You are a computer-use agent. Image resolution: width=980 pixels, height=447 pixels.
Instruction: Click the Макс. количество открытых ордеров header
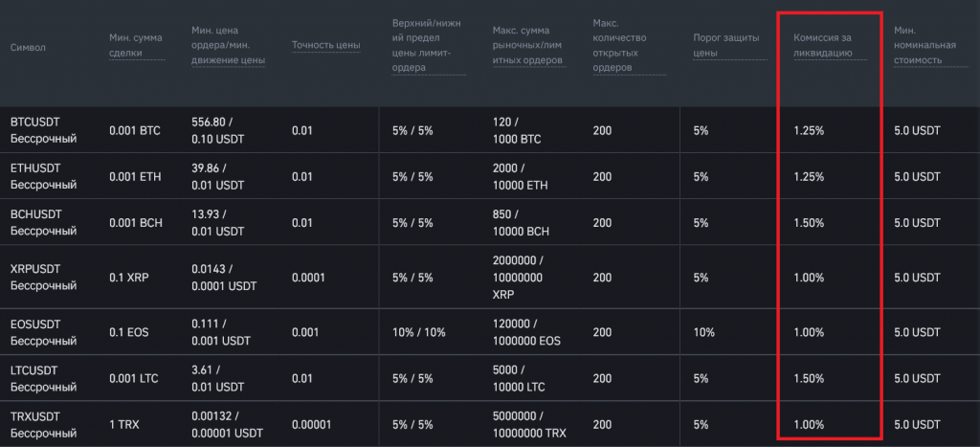point(619,46)
